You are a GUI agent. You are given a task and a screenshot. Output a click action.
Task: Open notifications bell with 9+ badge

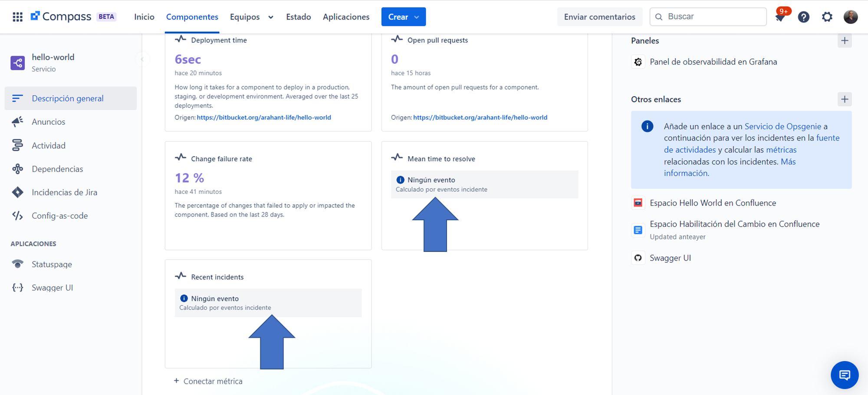click(x=781, y=16)
